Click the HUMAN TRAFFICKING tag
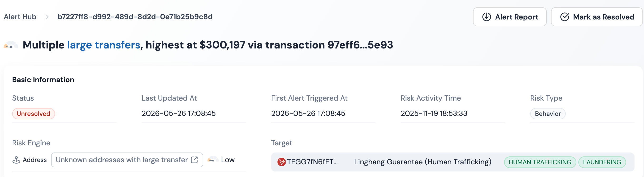Image resolution: width=644 pixels, height=177 pixels. [540, 162]
